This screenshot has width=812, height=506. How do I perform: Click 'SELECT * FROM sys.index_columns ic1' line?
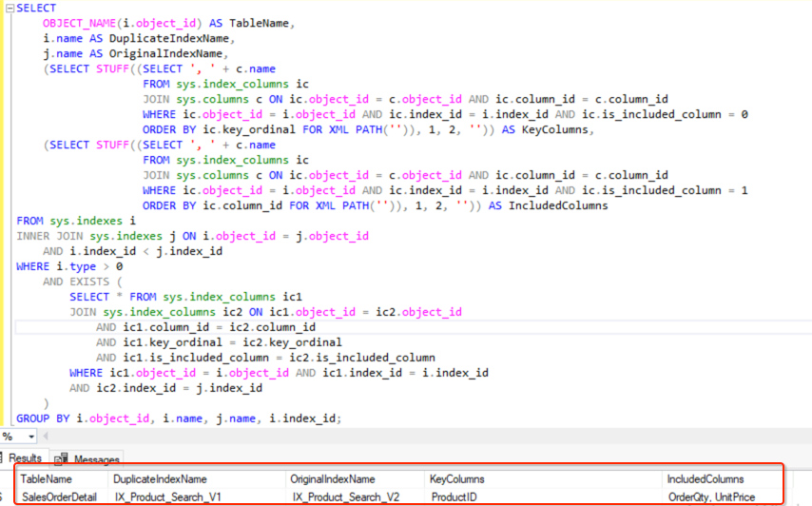coord(186,297)
